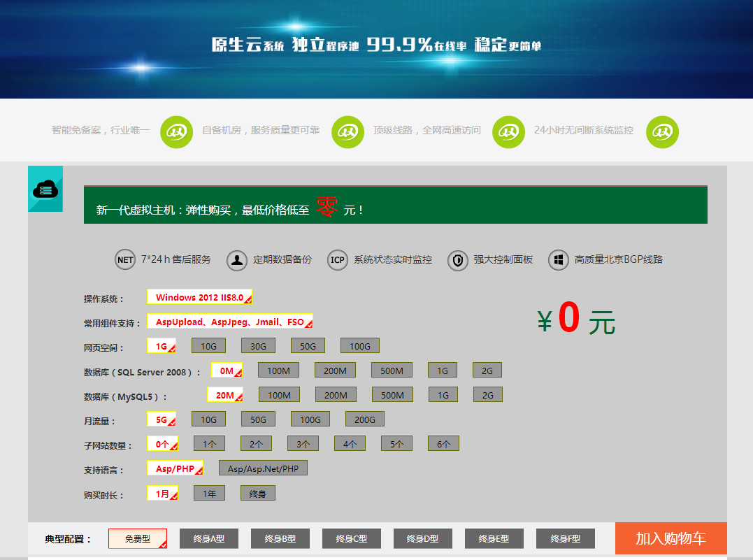Image resolution: width=753 pixels, height=560 pixels.
Task: Switch to 终身B型 configuration
Action: 280,538
